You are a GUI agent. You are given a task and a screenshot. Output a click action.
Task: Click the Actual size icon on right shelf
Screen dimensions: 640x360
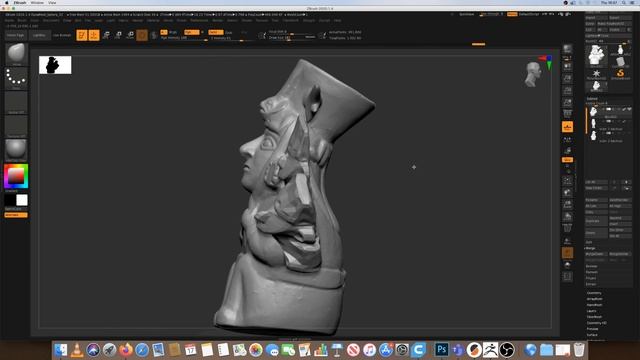coord(567,90)
